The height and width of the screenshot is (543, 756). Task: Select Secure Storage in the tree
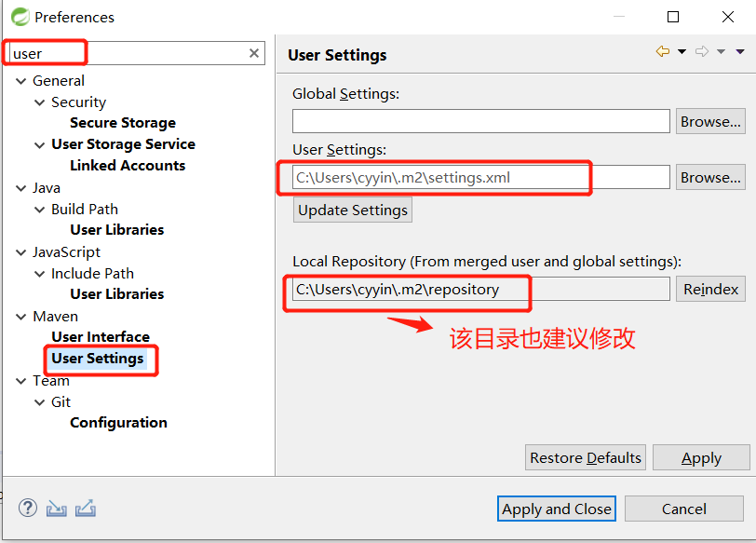(123, 123)
